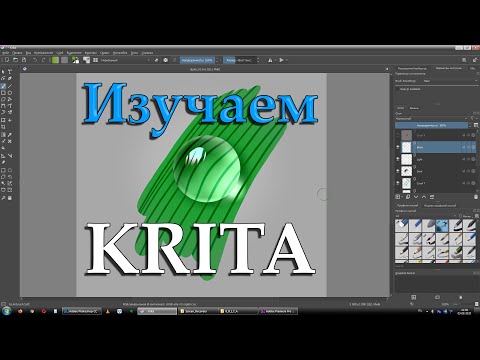Hide the layer with black stroke thumbnail
The image size is (480, 360).
point(398,171)
